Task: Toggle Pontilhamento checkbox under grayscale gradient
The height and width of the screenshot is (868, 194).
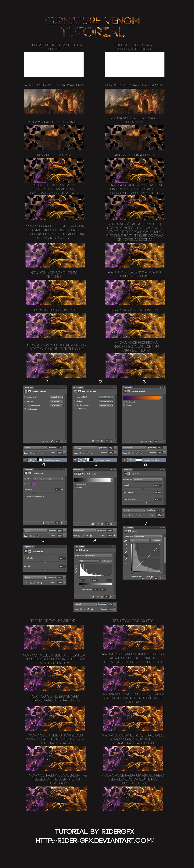Action: pos(75,484)
